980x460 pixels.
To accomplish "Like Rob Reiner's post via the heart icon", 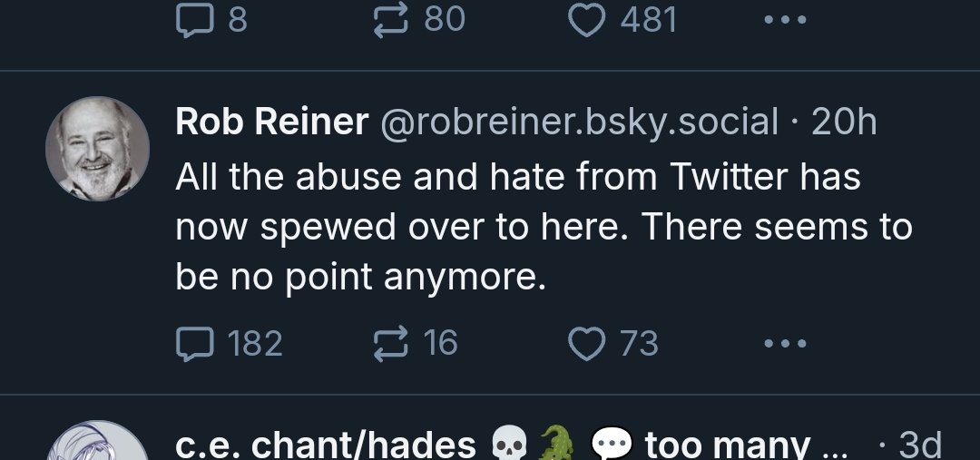I will point(586,343).
